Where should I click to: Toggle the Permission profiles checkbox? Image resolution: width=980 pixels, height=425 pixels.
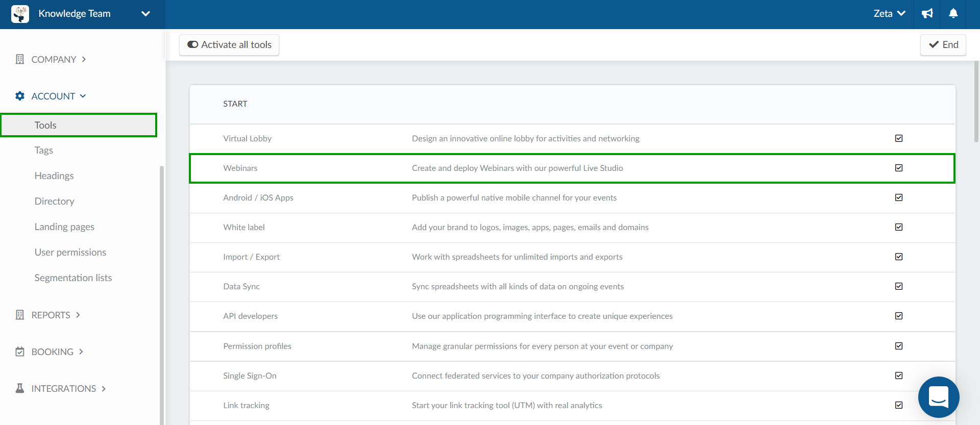[x=899, y=346]
